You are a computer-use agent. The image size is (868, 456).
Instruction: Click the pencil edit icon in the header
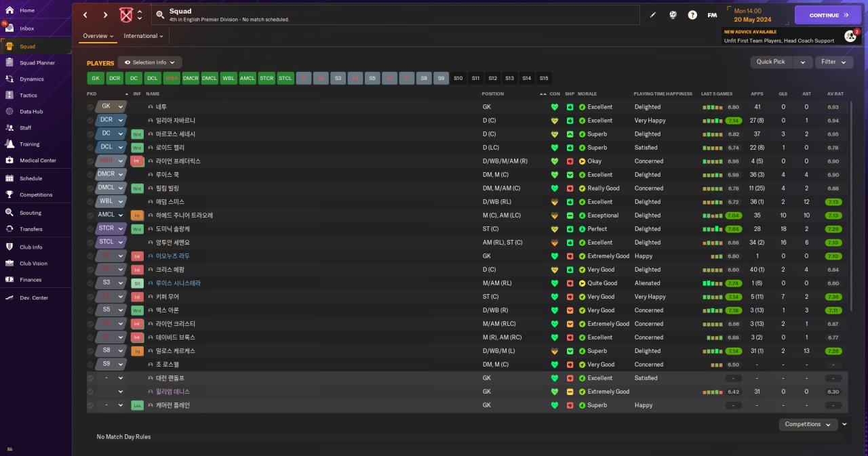(653, 15)
